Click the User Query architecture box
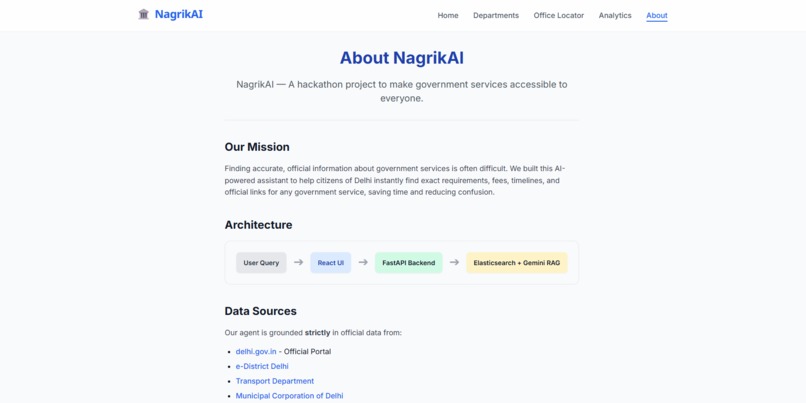Viewport: 806px width, 403px height. [x=261, y=263]
